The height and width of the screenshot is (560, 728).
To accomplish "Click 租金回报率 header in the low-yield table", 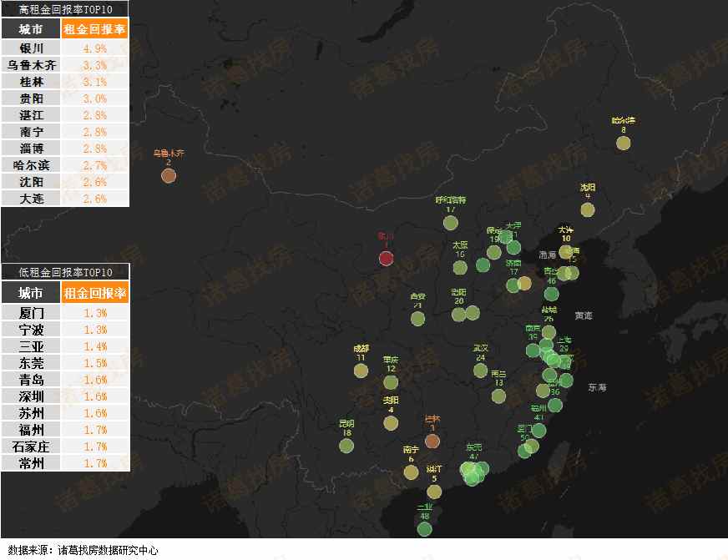I will [x=94, y=293].
